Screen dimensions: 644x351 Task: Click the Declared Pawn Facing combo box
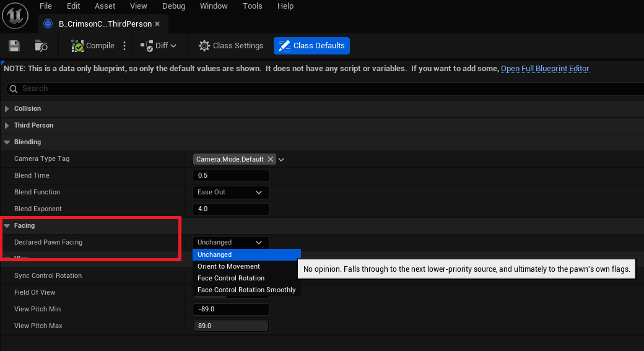coord(231,242)
